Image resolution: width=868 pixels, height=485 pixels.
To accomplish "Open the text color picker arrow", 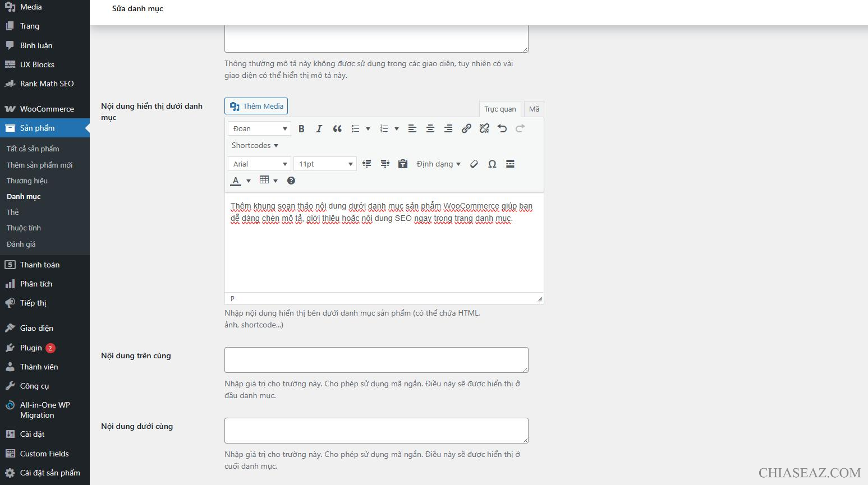I will [x=249, y=181].
